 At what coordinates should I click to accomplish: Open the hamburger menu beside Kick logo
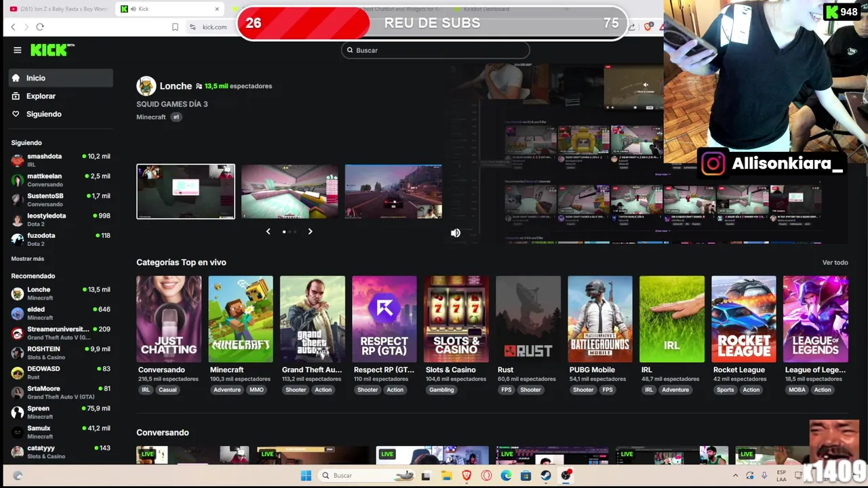tap(18, 50)
